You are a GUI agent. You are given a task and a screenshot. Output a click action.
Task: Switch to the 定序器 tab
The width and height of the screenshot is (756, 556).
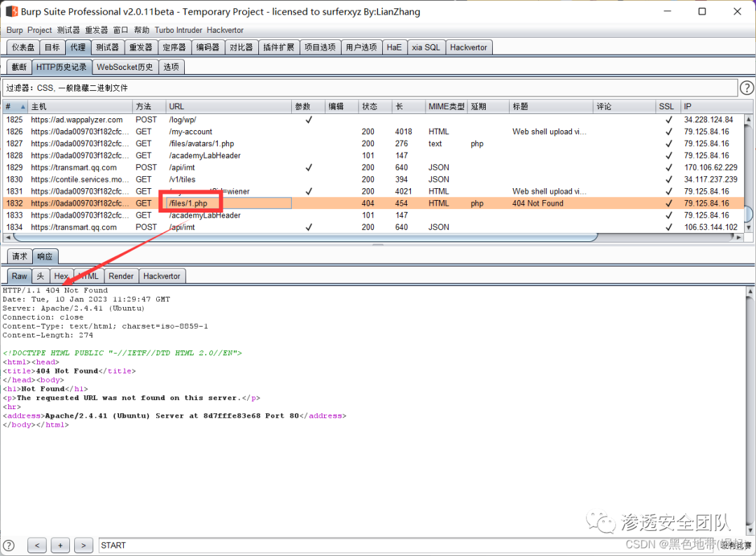(174, 48)
